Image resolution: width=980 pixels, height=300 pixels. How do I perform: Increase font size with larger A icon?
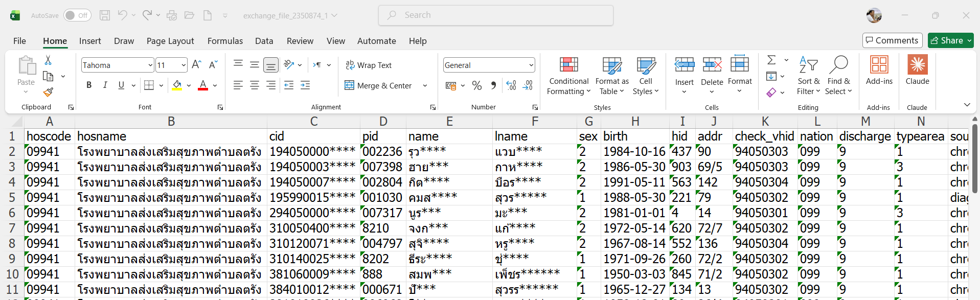[196, 65]
